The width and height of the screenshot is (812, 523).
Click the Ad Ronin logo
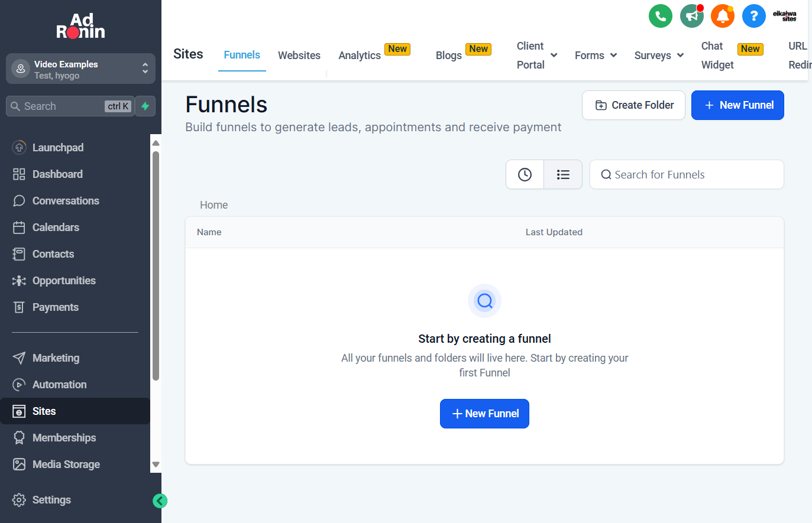pyautogui.click(x=81, y=26)
